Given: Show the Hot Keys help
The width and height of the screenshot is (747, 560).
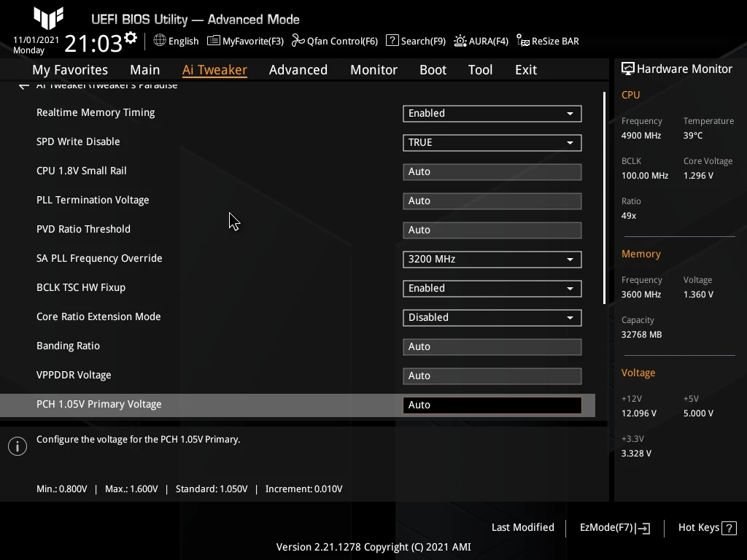Looking at the screenshot, I should (x=698, y=528).
